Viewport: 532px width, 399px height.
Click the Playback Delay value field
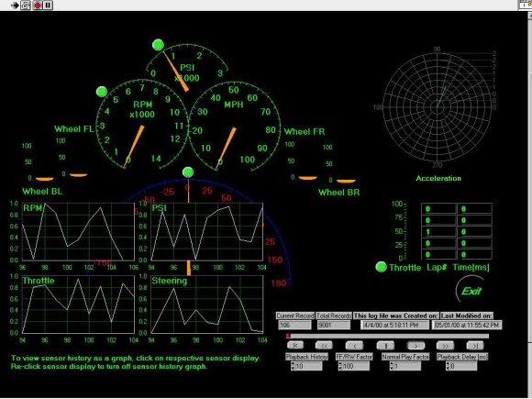click(464, 366)
